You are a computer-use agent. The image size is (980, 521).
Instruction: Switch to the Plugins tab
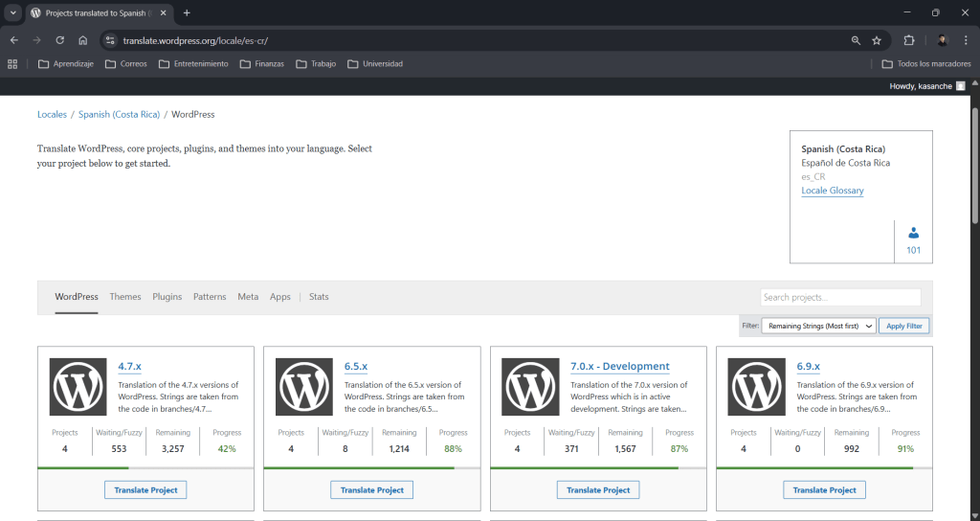coord(167,297)
